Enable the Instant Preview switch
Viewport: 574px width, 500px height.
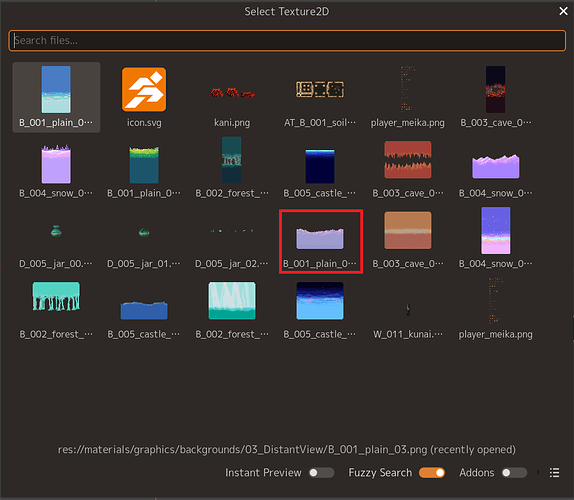321,473
